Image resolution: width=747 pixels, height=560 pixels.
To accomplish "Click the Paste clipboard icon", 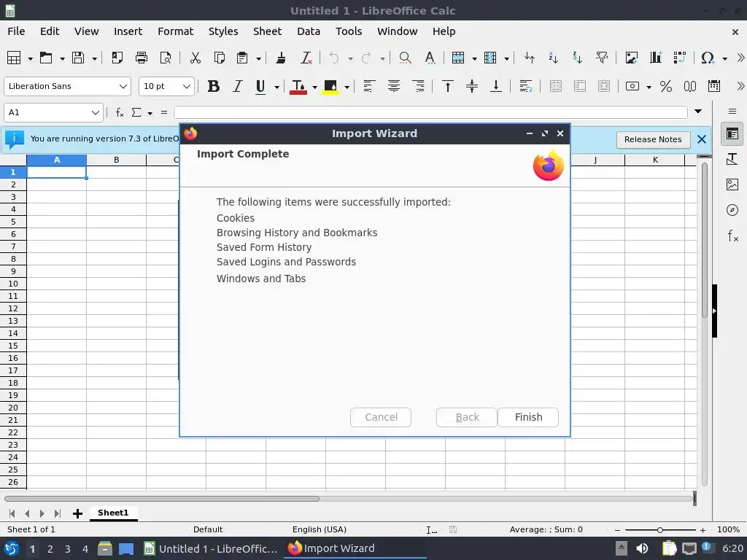I will tap(242, 58).
